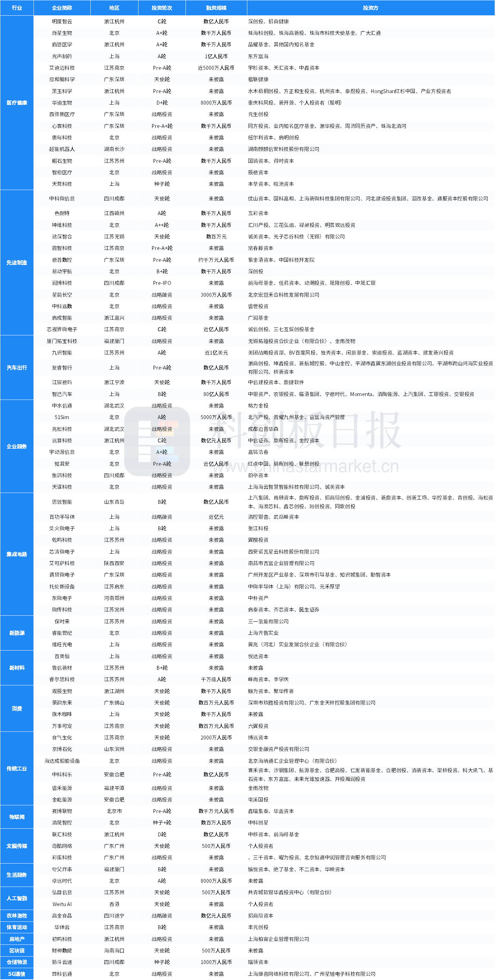Screen dimensions: 495x980
Task: Select the 人工智能 industry cell
Action: 17,898
